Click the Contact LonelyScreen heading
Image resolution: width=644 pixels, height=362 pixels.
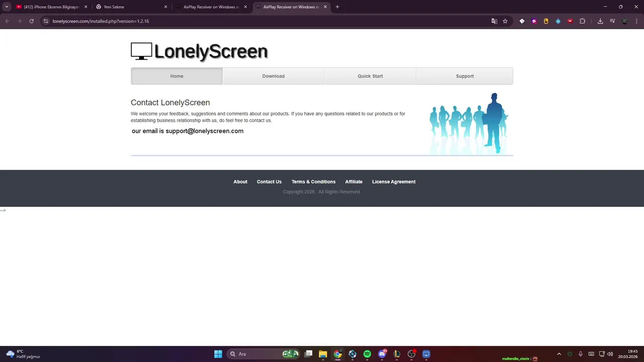(x=170, y=103)
